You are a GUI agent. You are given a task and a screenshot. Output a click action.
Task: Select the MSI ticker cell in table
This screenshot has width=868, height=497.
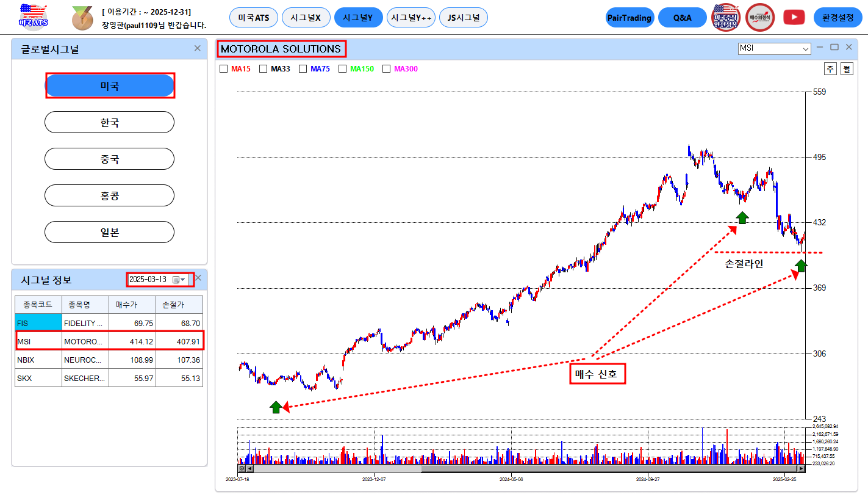(38, 341)
